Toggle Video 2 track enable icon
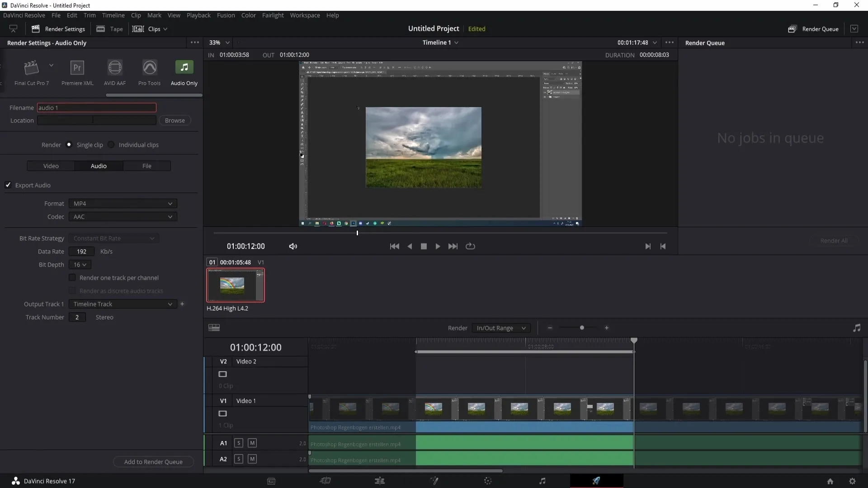Image resolution: width=868 pixels, height=488 pixels. pyautogui.click(x=222, y=374)
